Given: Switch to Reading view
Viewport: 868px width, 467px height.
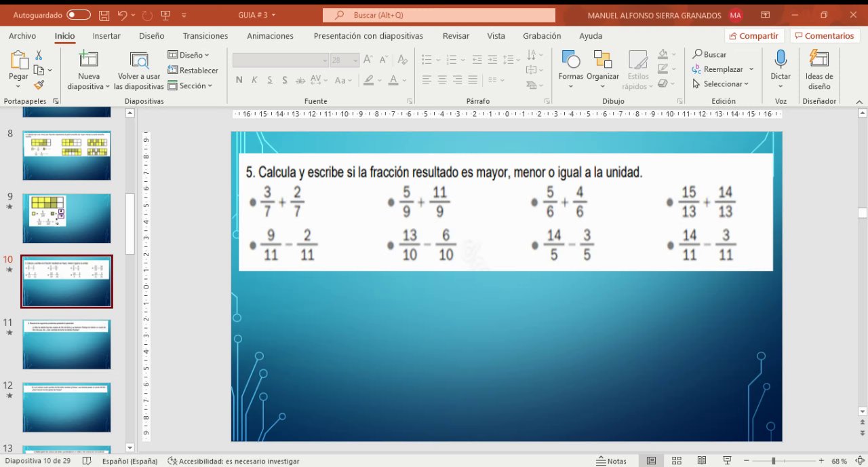Looking at the screenshot, I should [702, 461].
